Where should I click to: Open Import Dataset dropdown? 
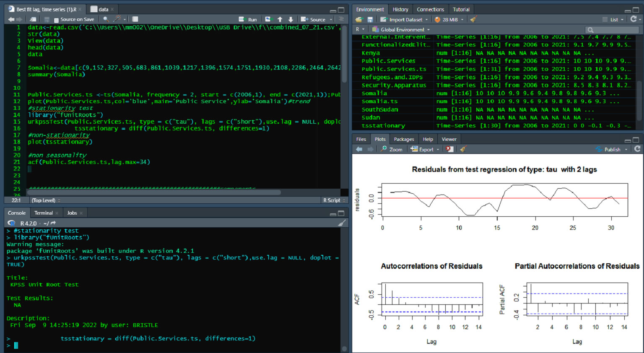pos(404,19)
